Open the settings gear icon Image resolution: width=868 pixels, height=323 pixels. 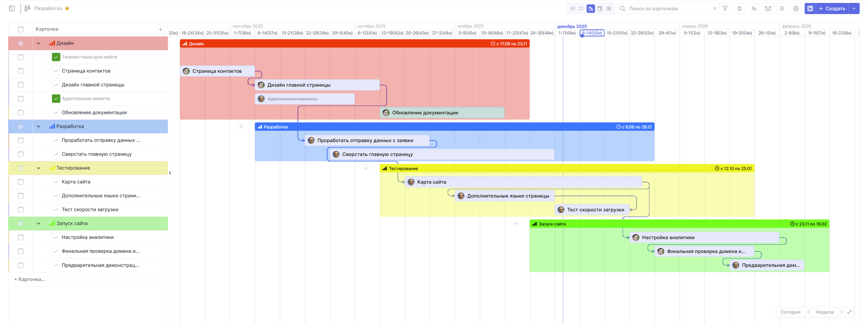796,9
